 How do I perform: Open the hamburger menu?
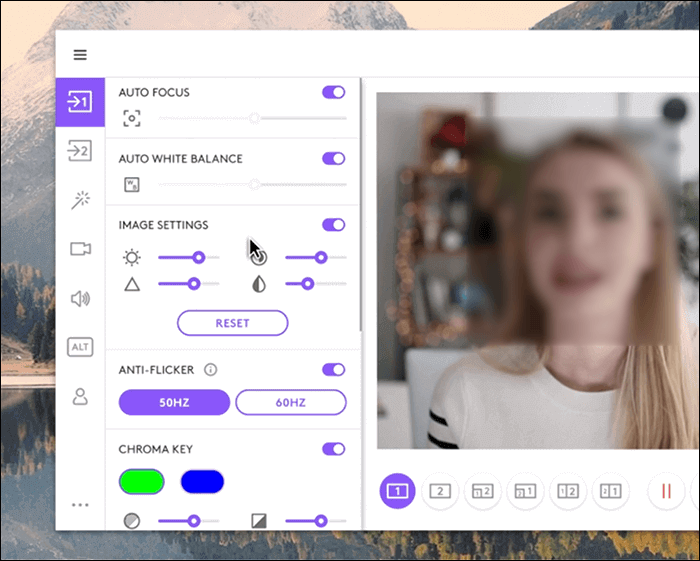(80, 55)
